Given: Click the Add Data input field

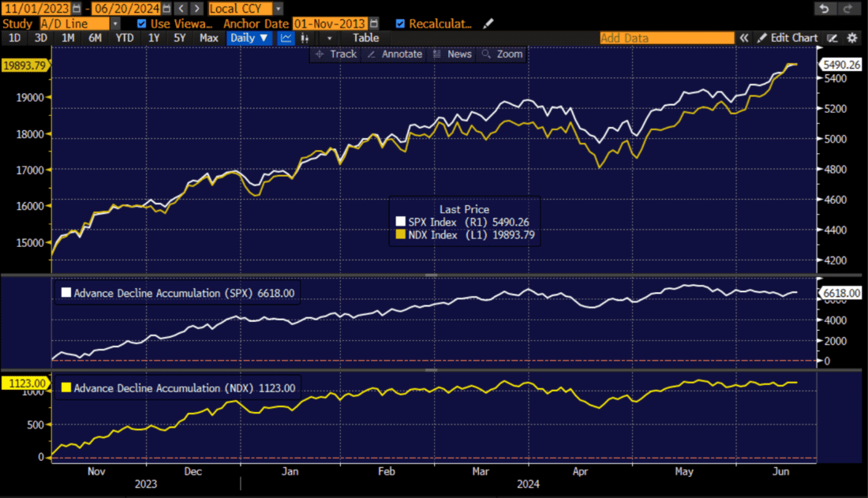Looking at the screenshot, I should (x=667, y=37).
